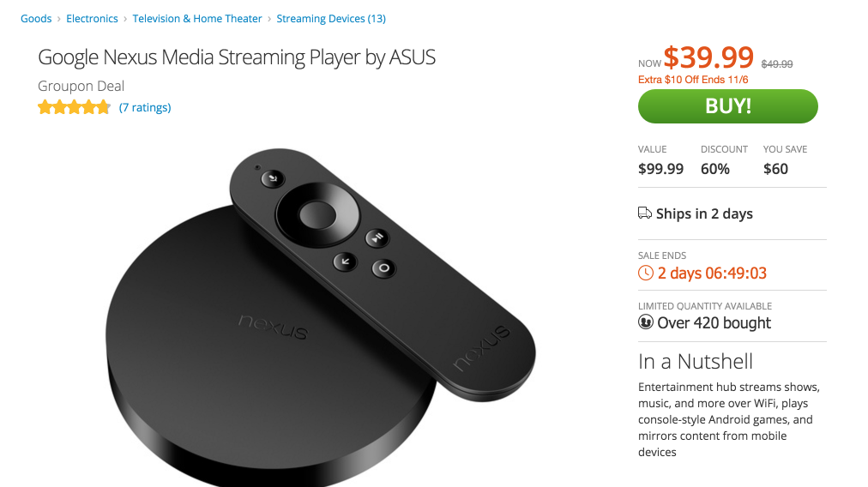Go to Electronics breadcrumb category
The image size is (868, 487).
[92, 19]
